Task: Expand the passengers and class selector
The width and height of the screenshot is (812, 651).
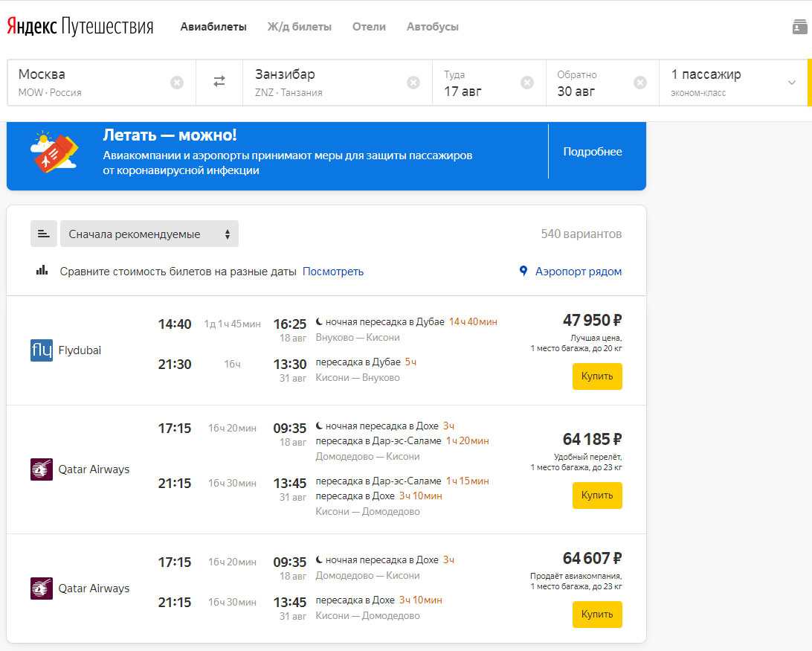Action: coord(732,83)
